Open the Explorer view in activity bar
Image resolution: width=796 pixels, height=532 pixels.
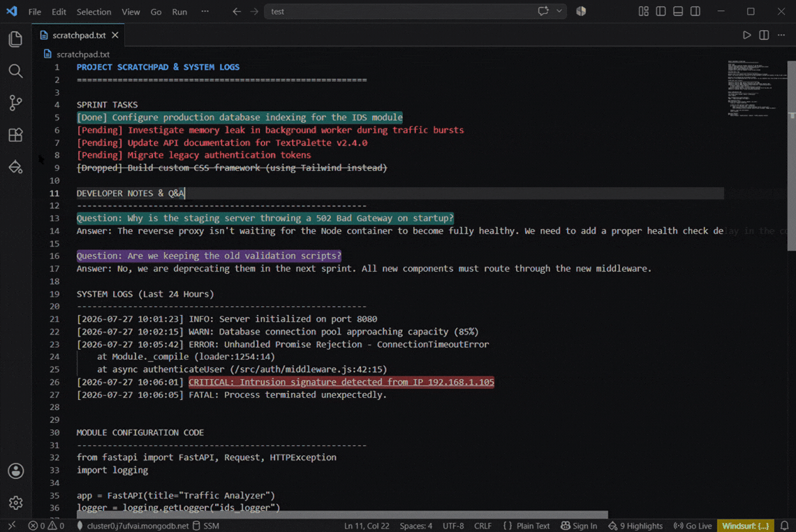[x=16, y=39]
